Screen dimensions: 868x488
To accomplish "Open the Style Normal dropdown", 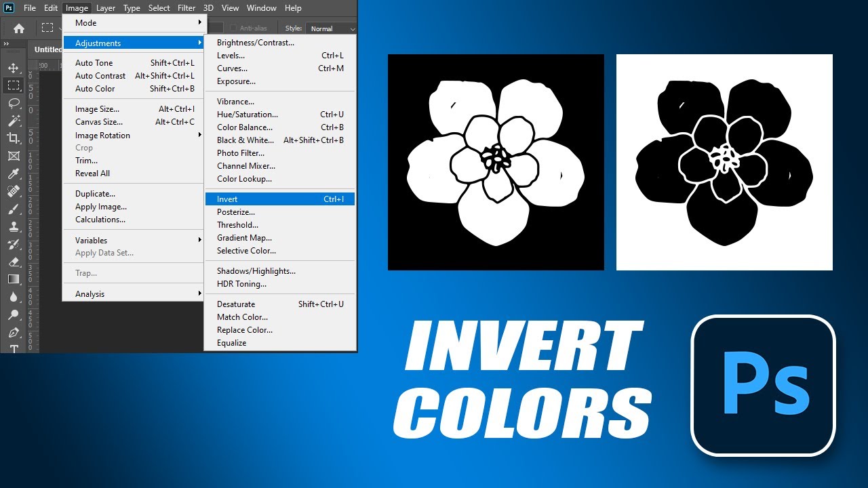I will coord(332,28).
